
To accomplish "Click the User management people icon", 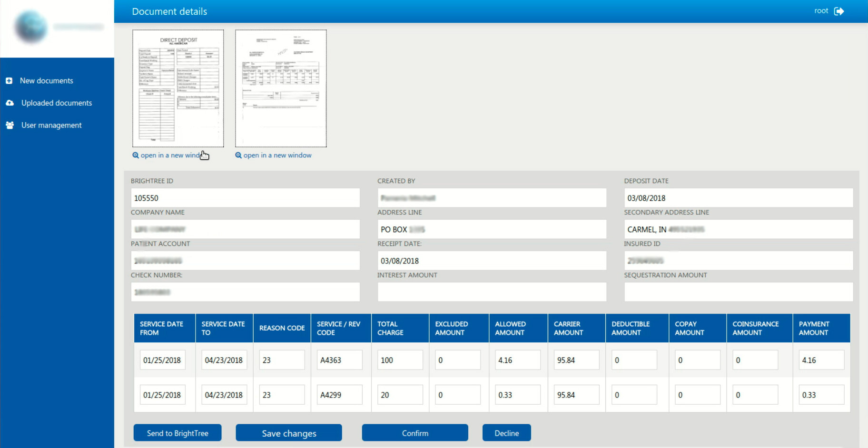I will point(10,125).
